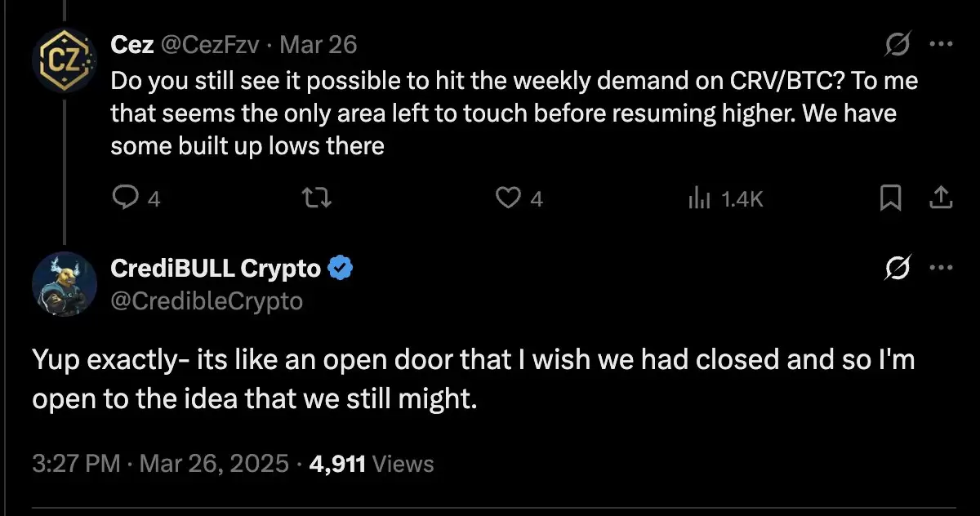This screenshot has height=516, width=980.
Task: Click the blue verified badge
Action: coord(340,268)
